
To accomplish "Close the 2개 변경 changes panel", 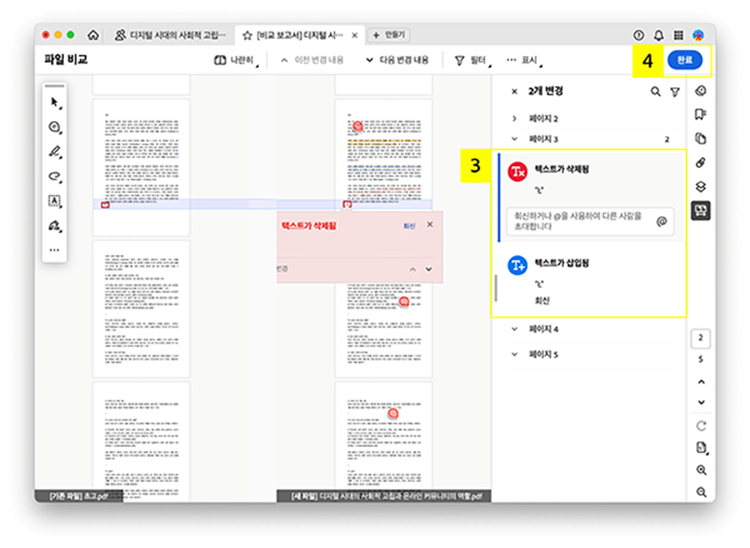I will [x=515, y=91].
